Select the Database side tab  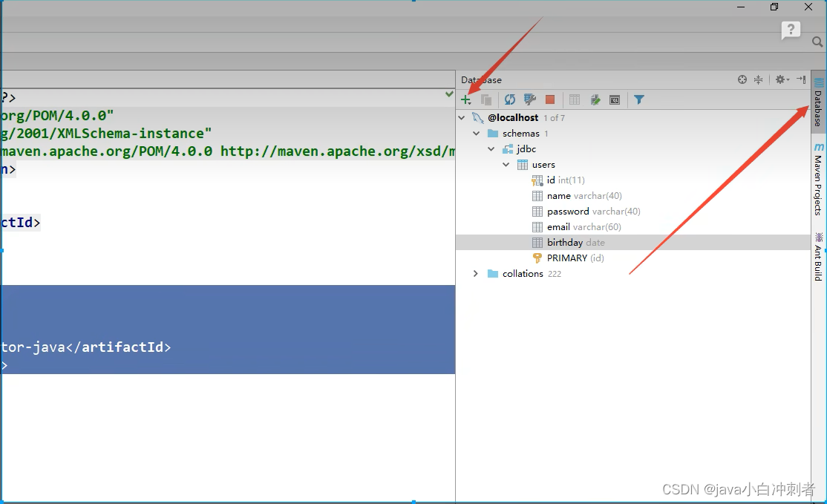coord(818,102)
